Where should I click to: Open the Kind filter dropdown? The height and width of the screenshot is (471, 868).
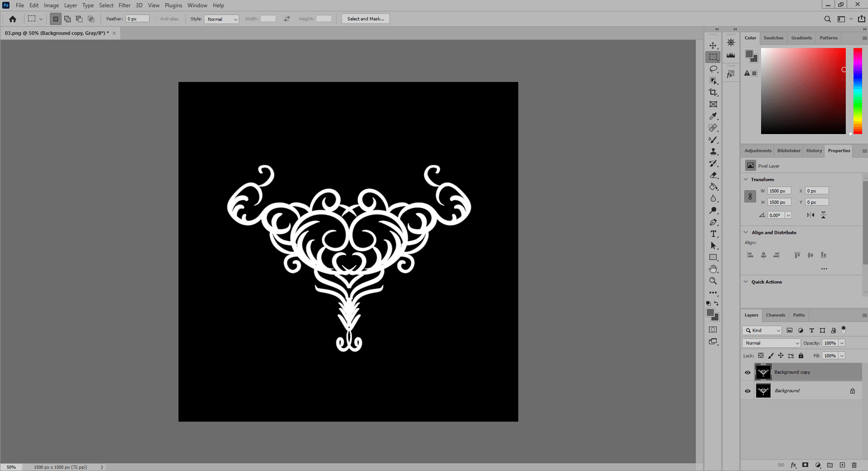[x=762, y=330]
